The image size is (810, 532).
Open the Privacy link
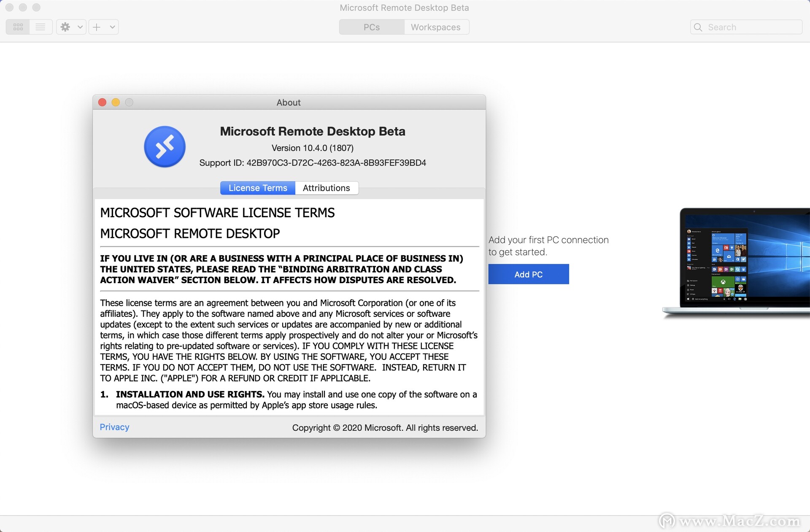[x=114, y=427]
